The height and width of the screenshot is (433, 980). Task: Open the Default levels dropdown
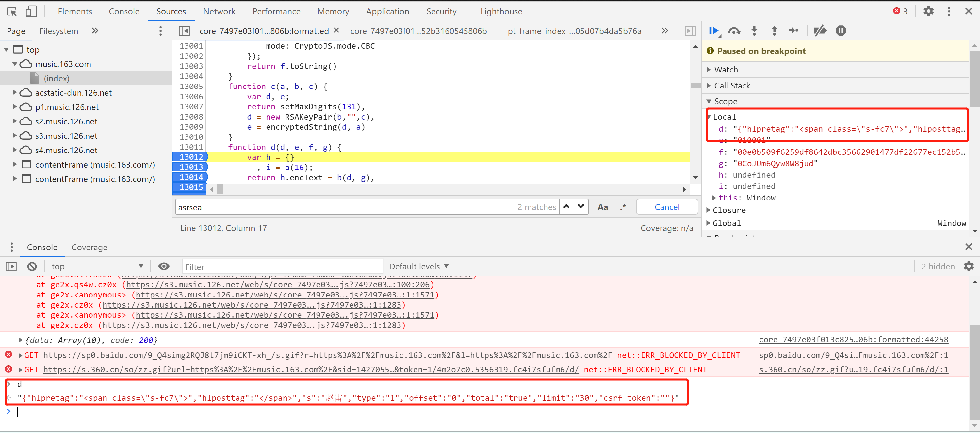(418, 266)
